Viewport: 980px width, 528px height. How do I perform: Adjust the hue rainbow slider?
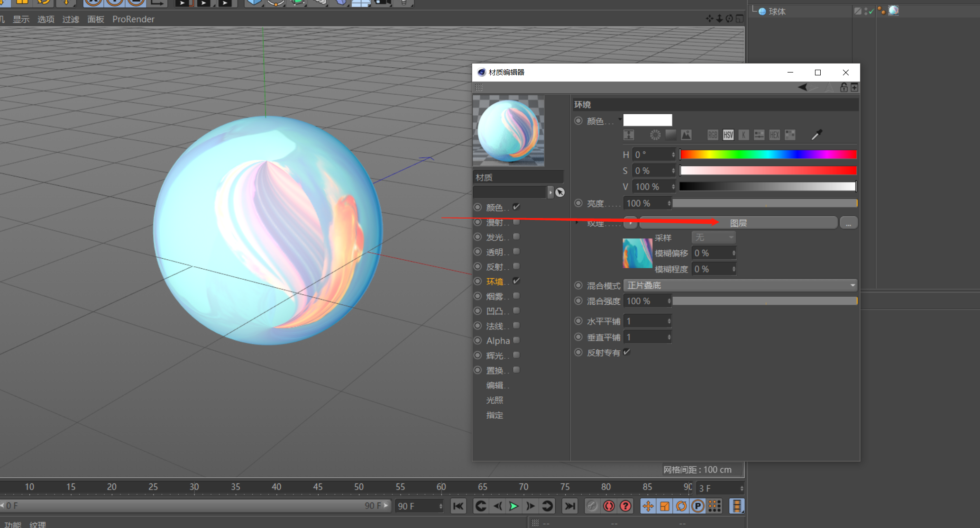click(x=768, y=155)
